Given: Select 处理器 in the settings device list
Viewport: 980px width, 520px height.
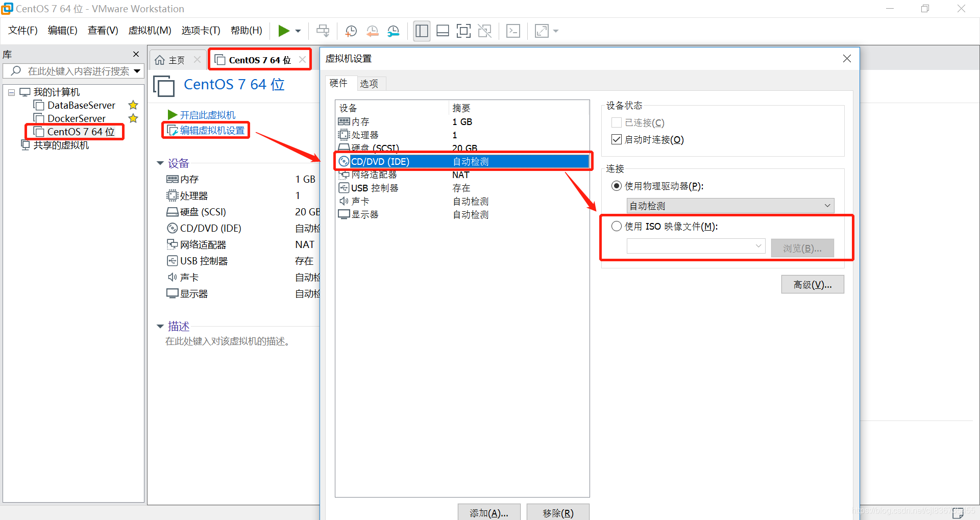Looking at the screenshot, I should point(463,135).
